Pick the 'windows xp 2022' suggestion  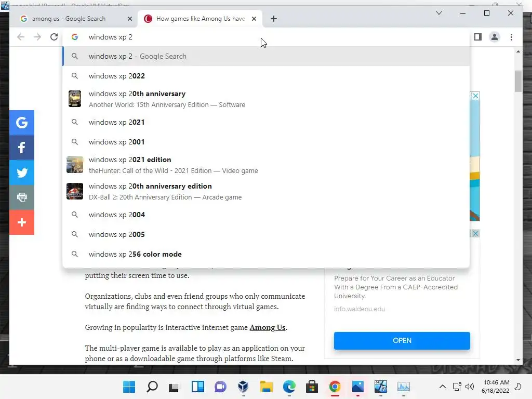pos(267,76)
